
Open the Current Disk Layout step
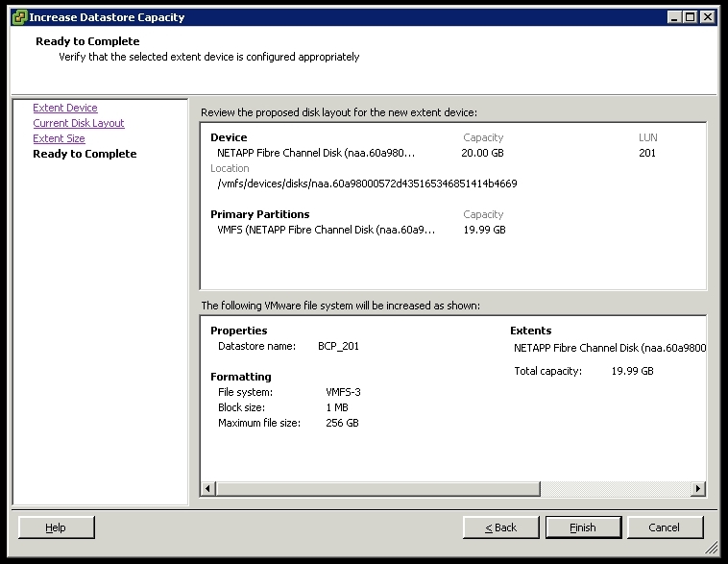point(79,123)
